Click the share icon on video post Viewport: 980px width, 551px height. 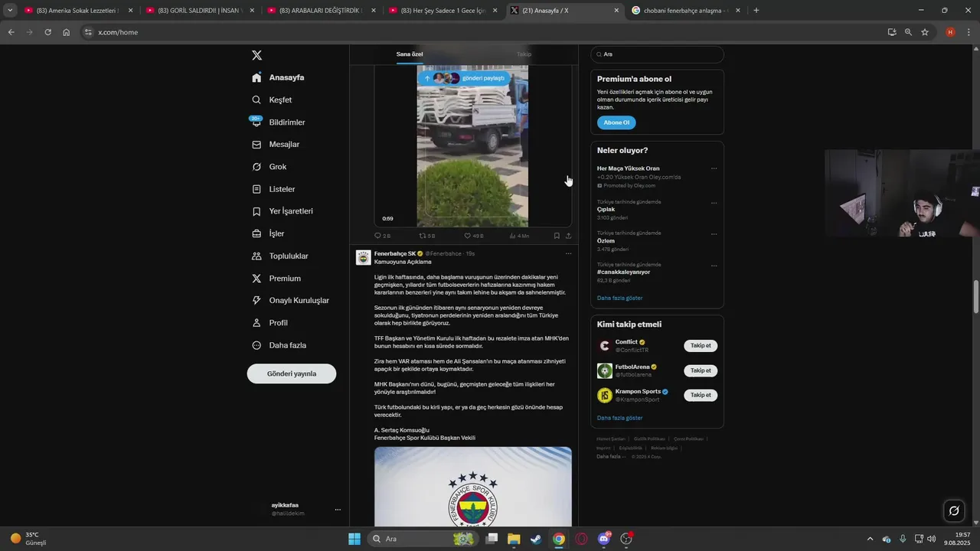568,236
